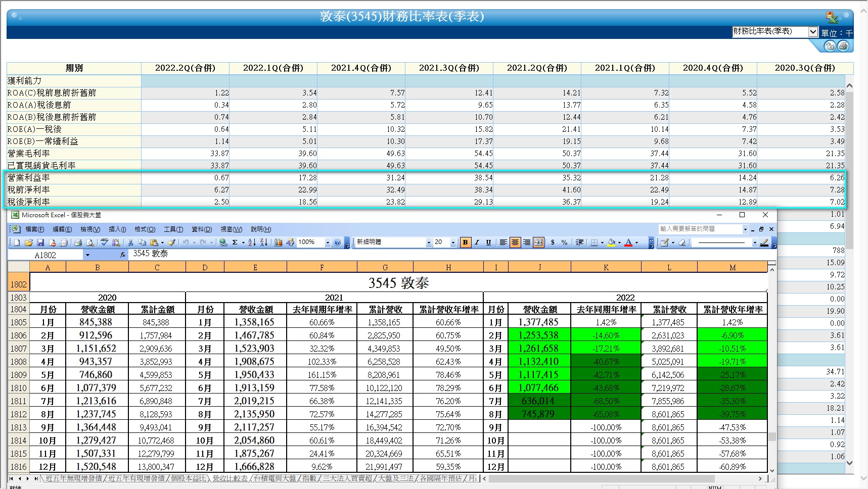Switch to the 個股本益比 sheet tab
868x489 pixels.
pos(189,478)
